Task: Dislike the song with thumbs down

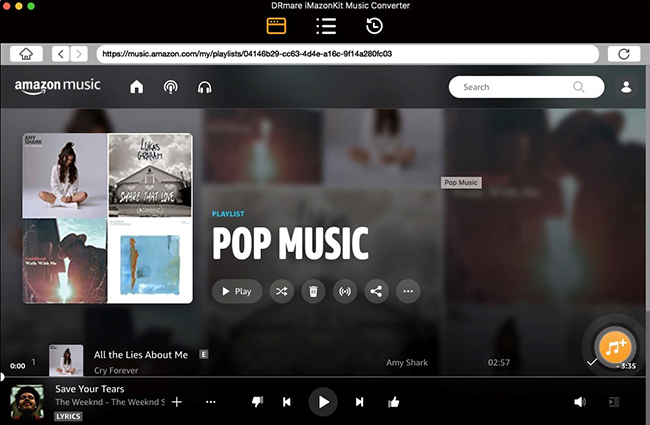Action: (x=257, y=402)
